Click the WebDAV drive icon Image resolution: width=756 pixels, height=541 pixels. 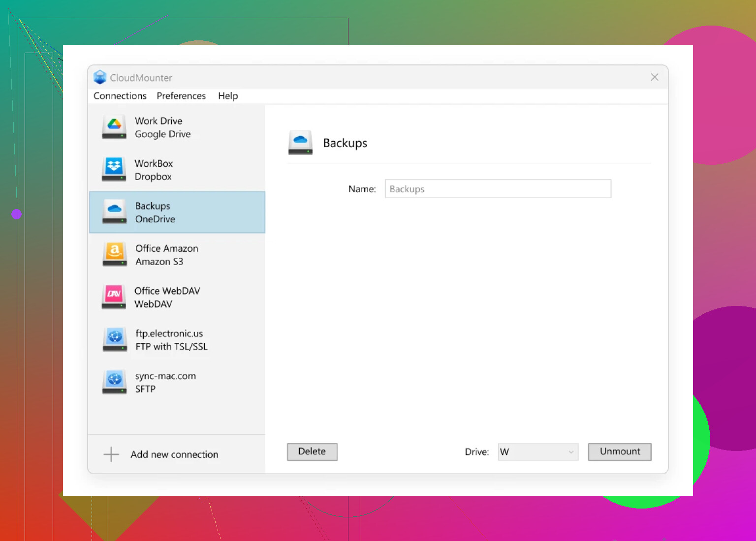click(x=114, y=297)
